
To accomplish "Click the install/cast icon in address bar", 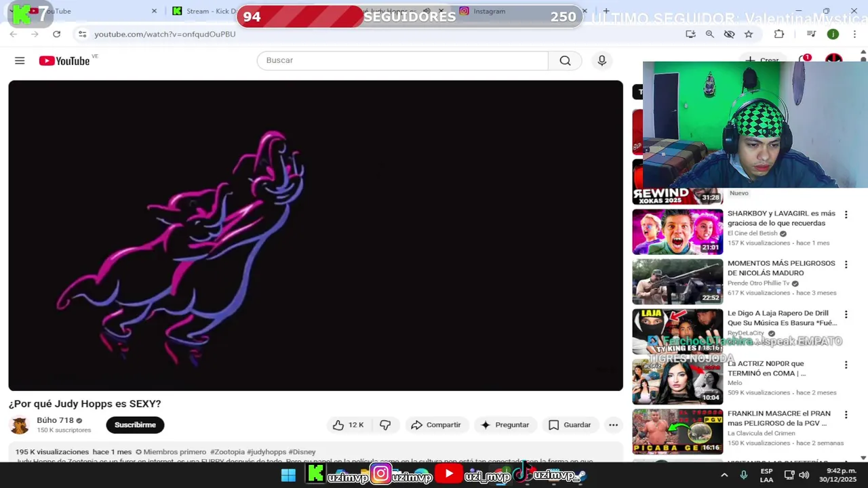I will tap(690, 34).
